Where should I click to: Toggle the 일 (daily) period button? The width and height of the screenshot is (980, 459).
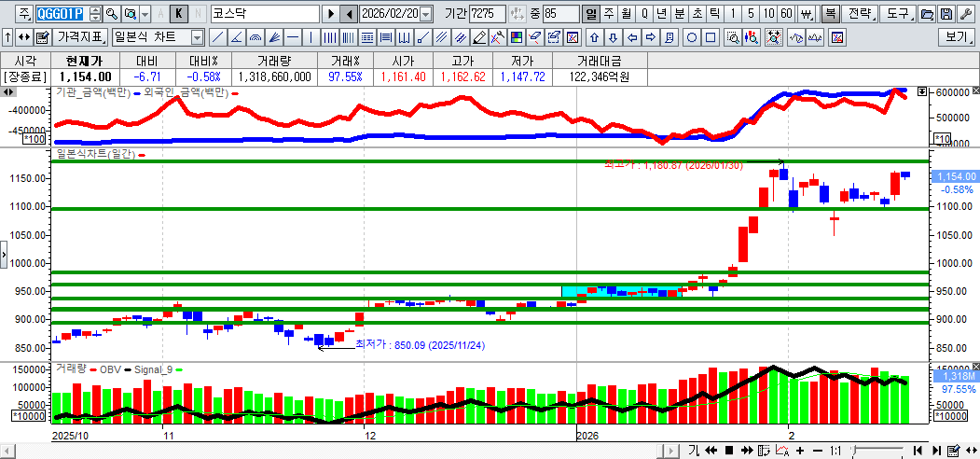click(590, 14)
